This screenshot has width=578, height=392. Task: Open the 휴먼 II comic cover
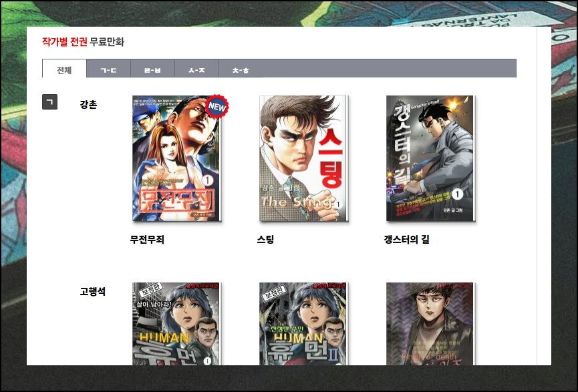coord(304,324)
